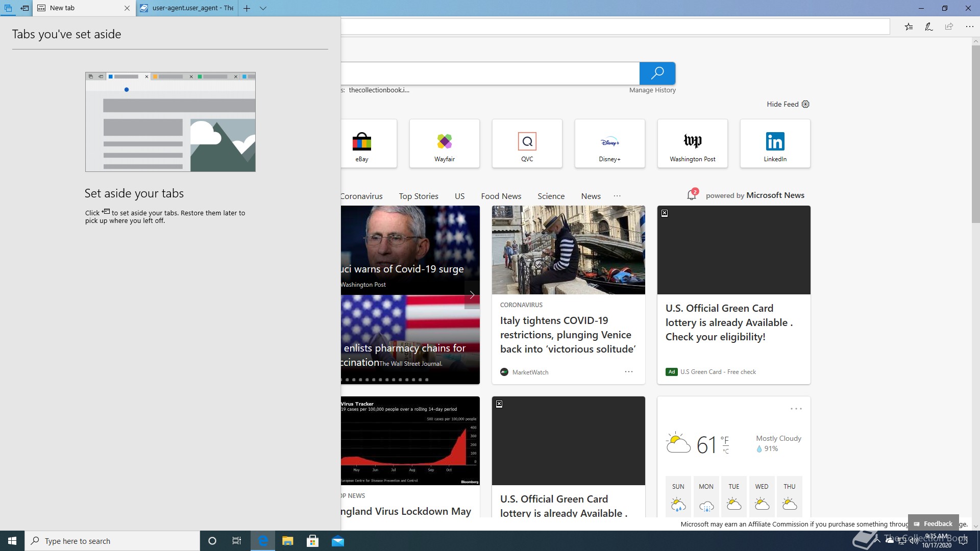This screenshot has height=551, width=980.
Task: Click the Edge icon on taskbar
Action: [263, 541]
